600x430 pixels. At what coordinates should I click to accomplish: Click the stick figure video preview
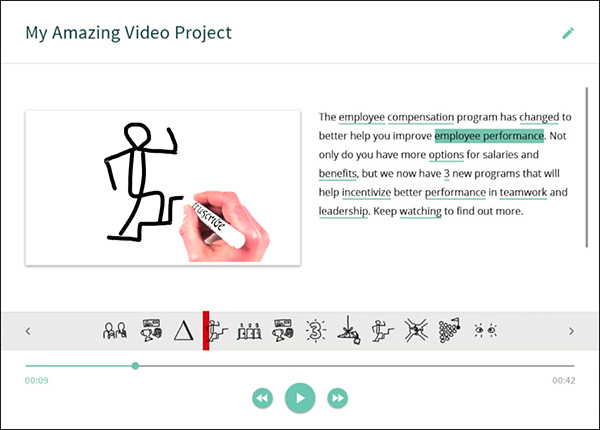pyautogui.click(x=163, y=187)
